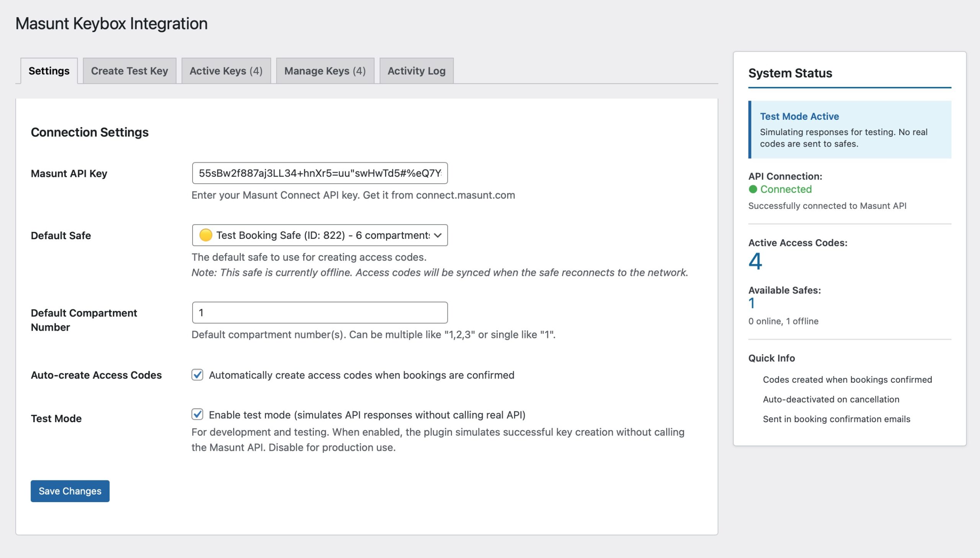
Task: Focus the Default Compartment Number input
Action: pyautogui.click(x=319, y=312)
